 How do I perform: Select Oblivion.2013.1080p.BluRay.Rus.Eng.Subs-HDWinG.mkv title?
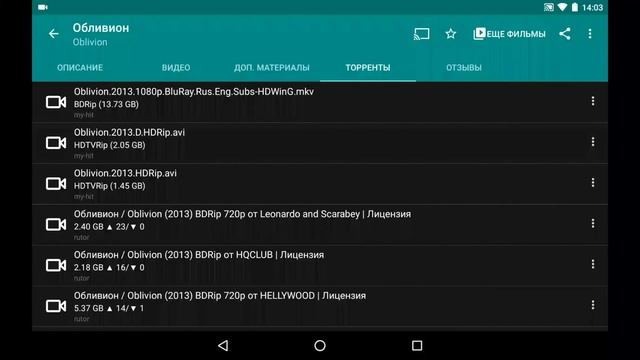[x=194, y=92]
